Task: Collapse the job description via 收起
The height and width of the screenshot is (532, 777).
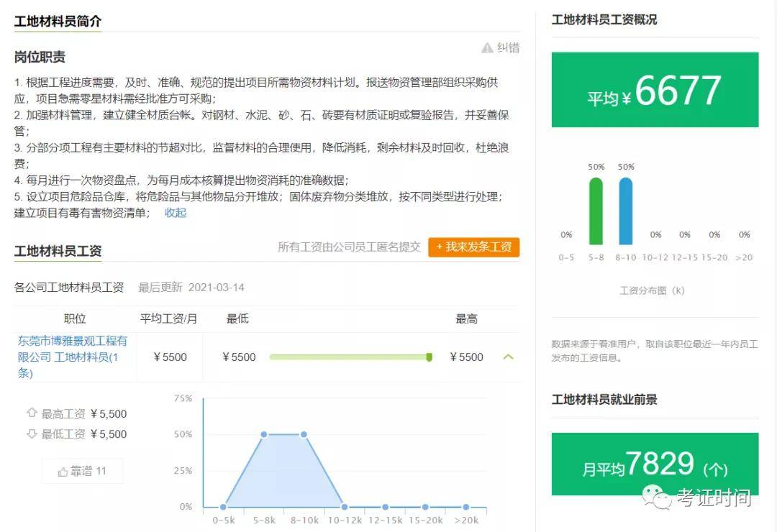Action: [176, 213]
